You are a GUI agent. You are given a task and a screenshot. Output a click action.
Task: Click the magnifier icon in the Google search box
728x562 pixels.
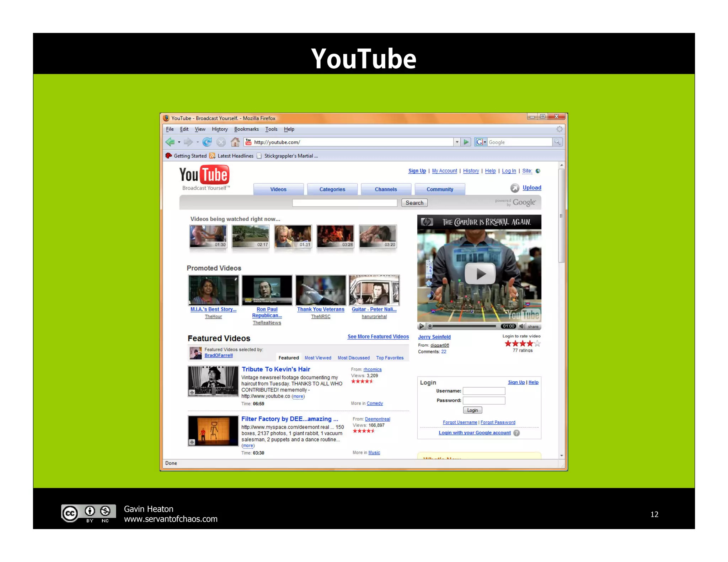click(557, 142)
